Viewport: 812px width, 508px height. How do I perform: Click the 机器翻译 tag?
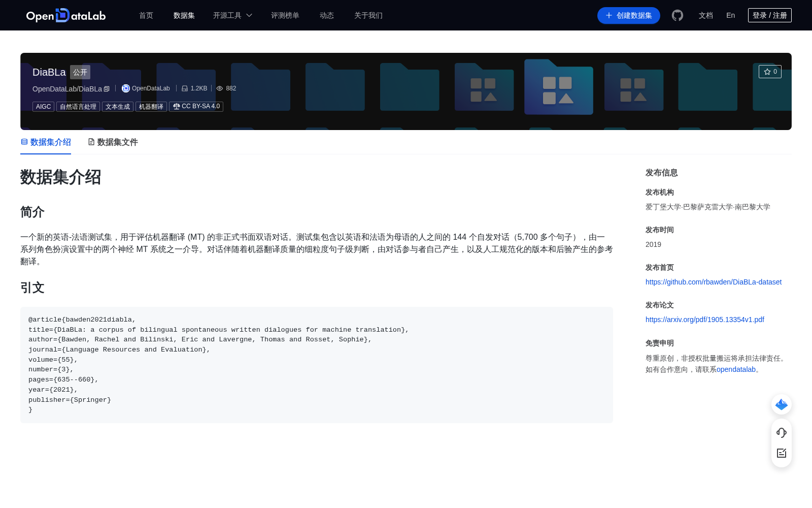[151, 107]
